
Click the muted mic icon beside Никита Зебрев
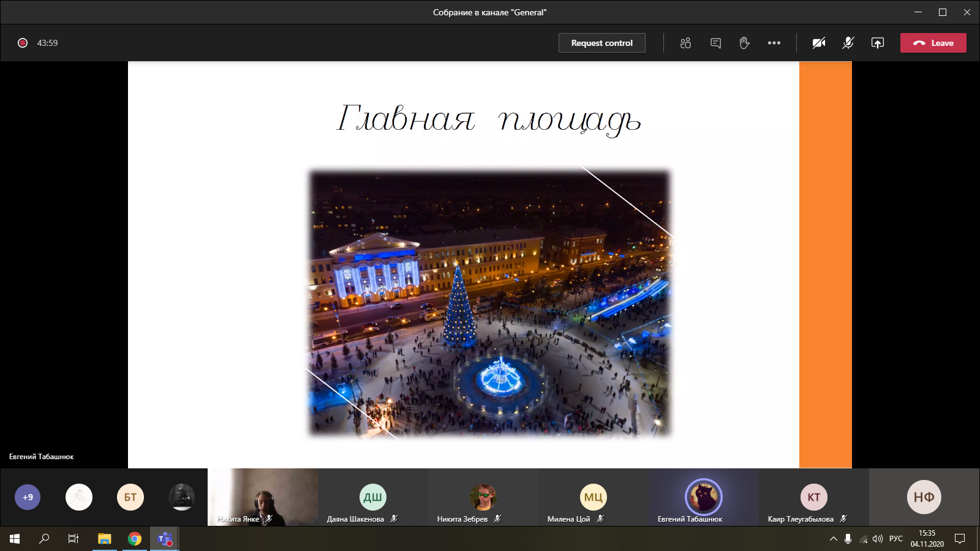point(497,519)
